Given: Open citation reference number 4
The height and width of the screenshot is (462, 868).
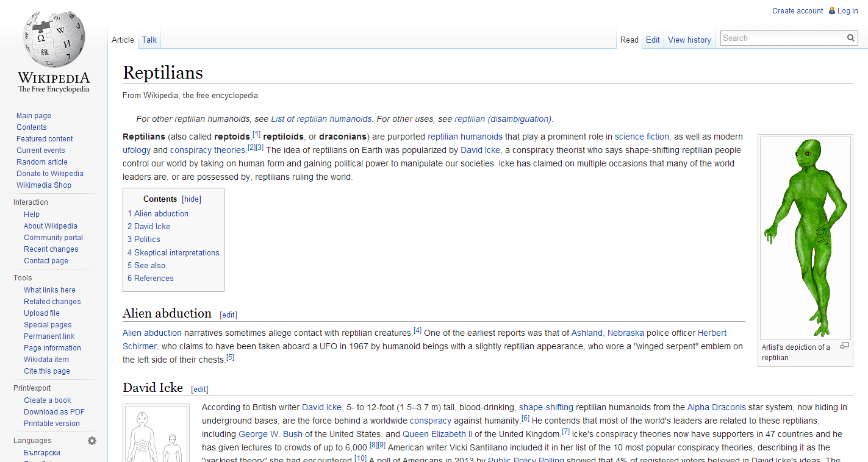Looking at the screenshot, I should (417, 330).
